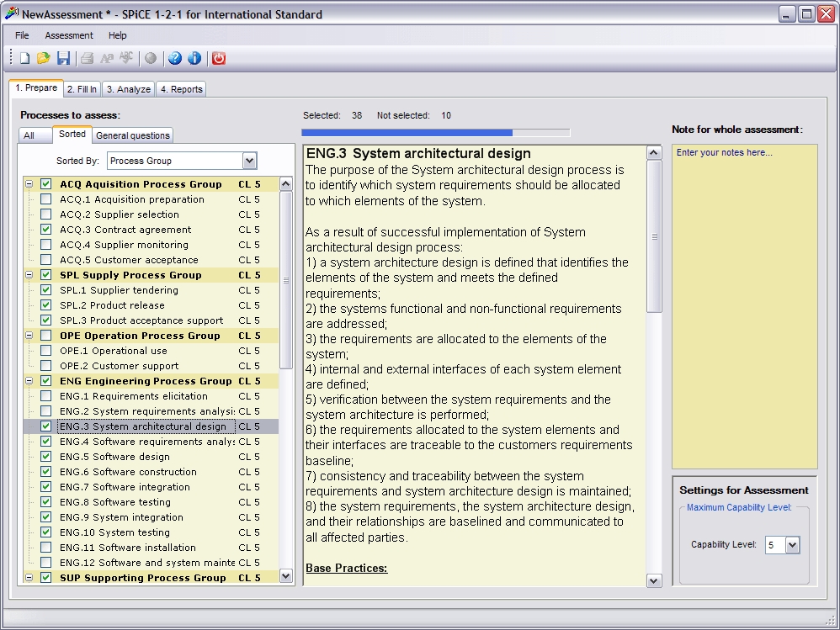Switch to the 3. Analyze tab

[128, 89]
